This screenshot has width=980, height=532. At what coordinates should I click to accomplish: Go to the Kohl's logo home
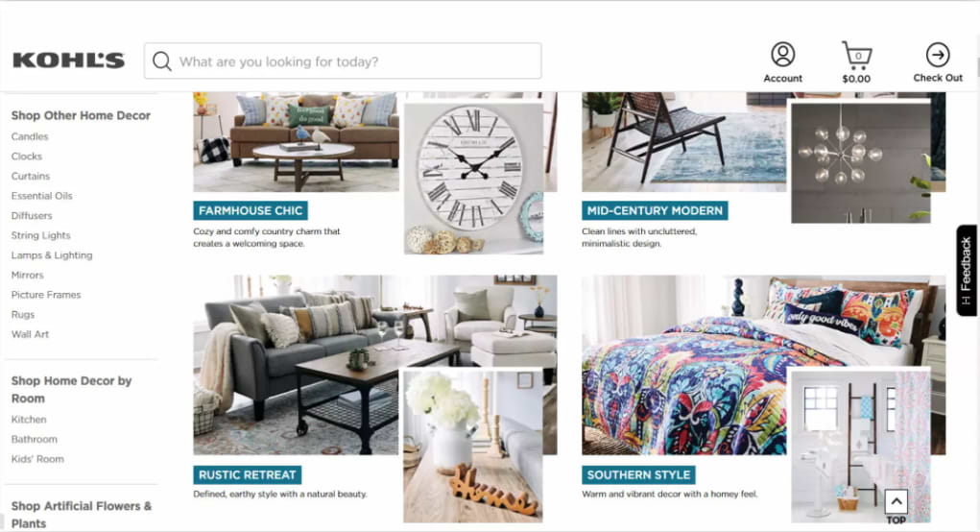pos(69,60)
